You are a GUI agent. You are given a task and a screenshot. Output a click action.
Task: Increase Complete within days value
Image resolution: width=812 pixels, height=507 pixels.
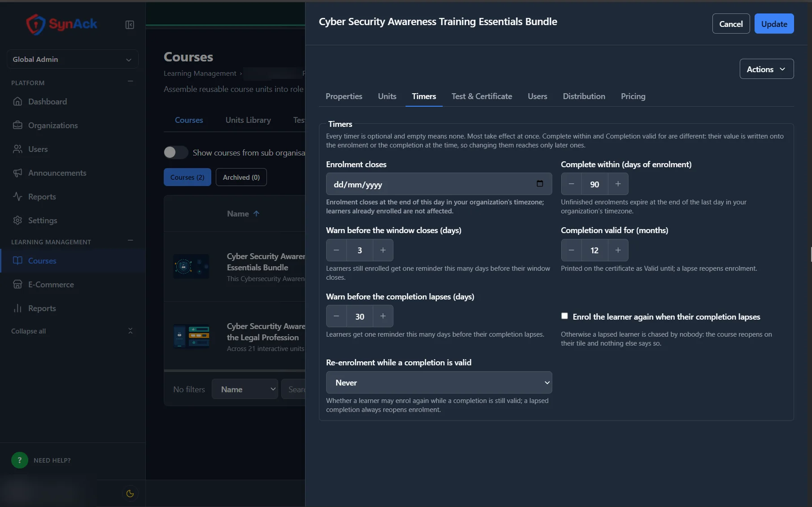coord(618,184)
